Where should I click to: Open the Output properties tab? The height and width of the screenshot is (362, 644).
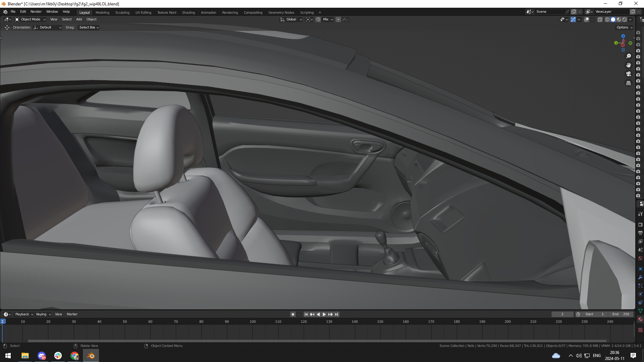pyautogui.click(x=640, y=233)
